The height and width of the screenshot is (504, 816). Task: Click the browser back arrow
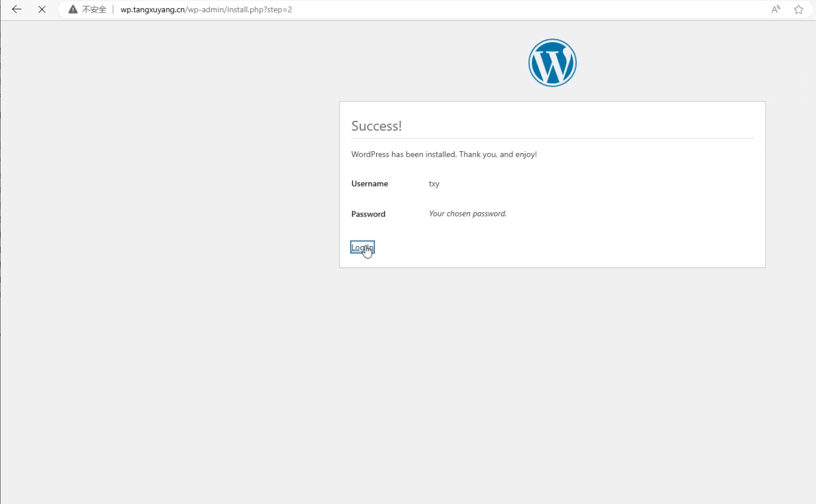coord(17,9)
